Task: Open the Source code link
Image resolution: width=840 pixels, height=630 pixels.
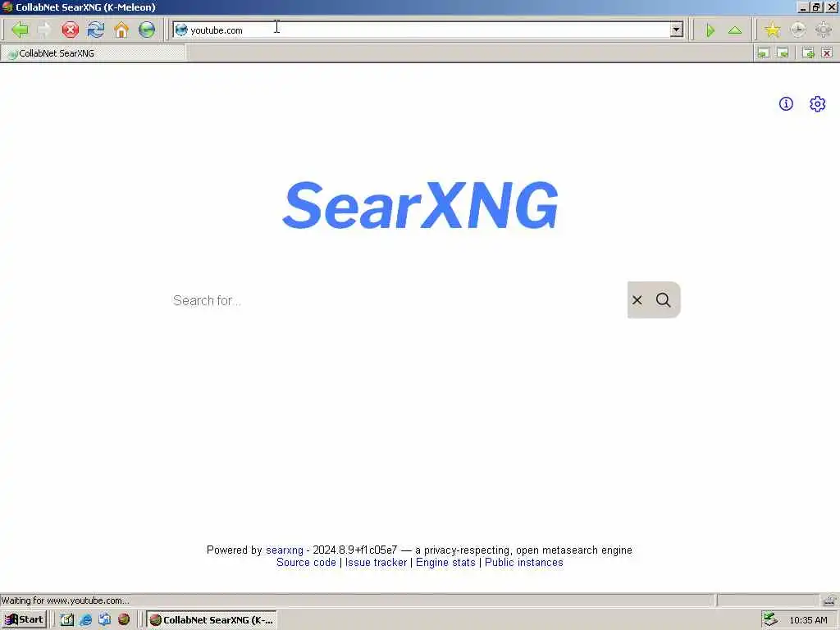Action: click(x=307, y=563)
